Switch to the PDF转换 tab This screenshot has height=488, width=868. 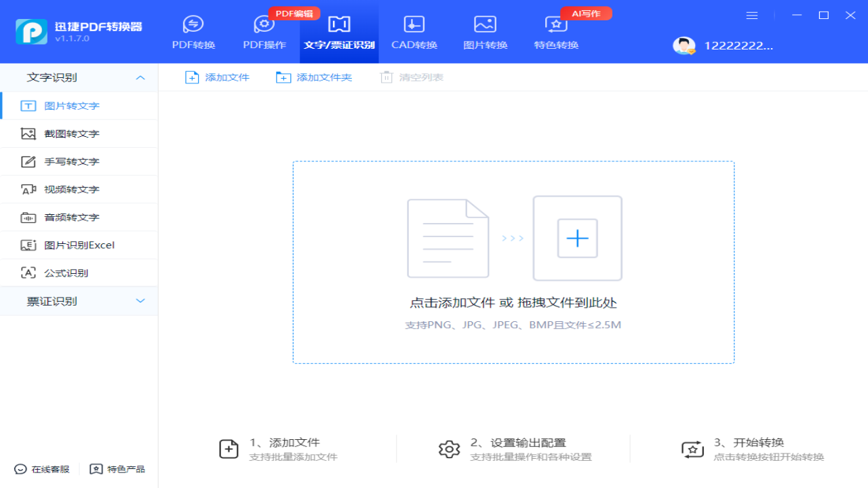click(193, 32)
